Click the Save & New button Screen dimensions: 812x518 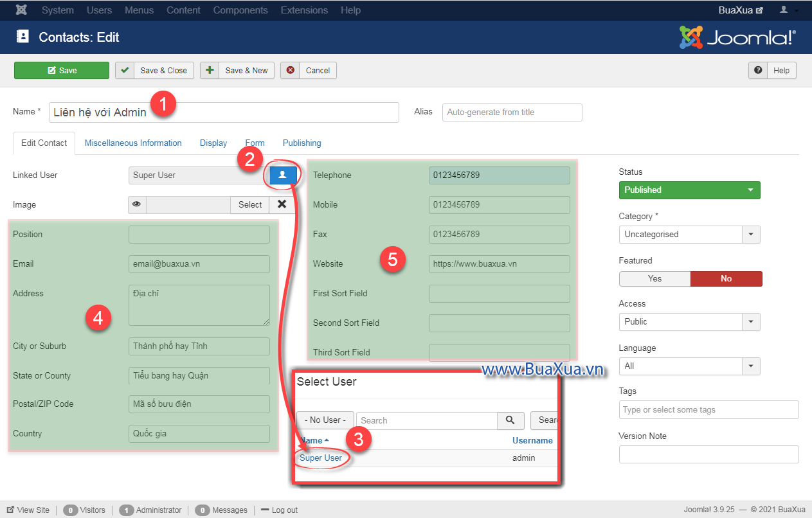point(237,71)
